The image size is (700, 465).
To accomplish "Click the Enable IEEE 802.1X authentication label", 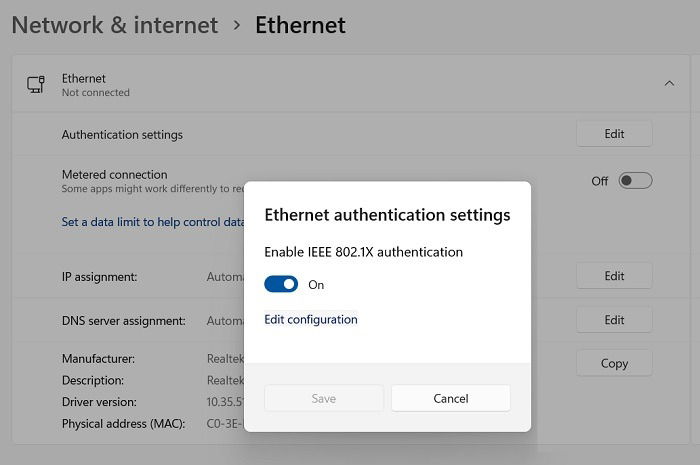I will 363,252.
